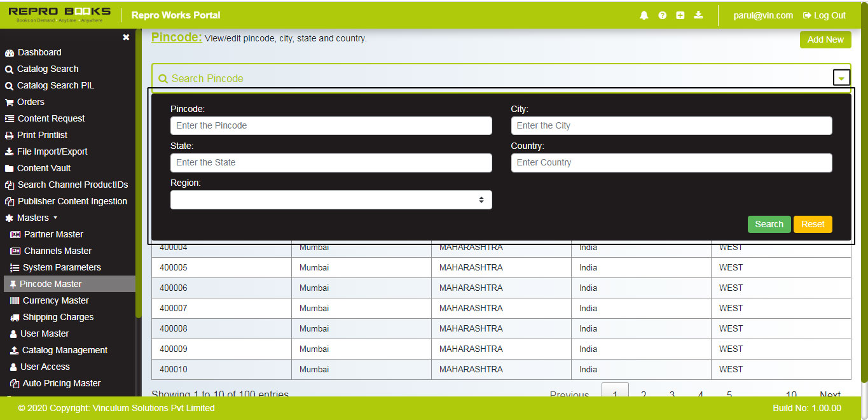Open the Region dropdown selector
This screenshot has width=868, height=420.
pos(331,199)
